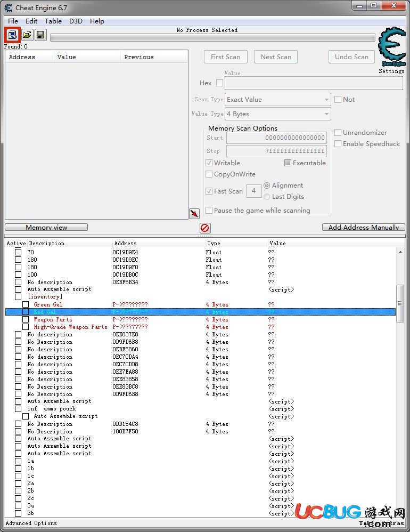Click Add Address Manually button
Screen dimensions: 410x532
pyautogui.click(x=364, y=227)
